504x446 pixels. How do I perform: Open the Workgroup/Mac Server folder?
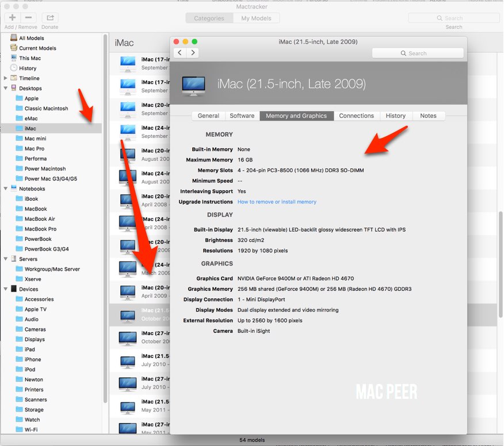[x=48, y=269]
